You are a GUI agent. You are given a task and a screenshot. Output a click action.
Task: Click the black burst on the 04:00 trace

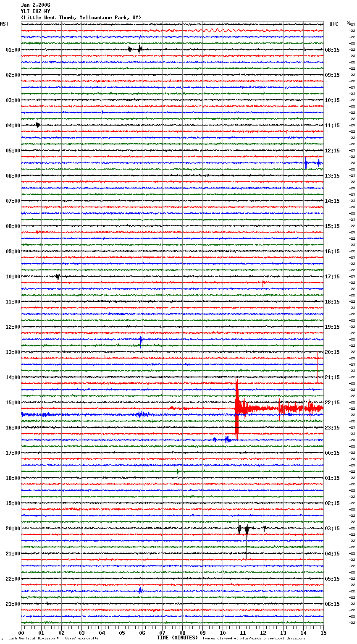coord(38,125)
